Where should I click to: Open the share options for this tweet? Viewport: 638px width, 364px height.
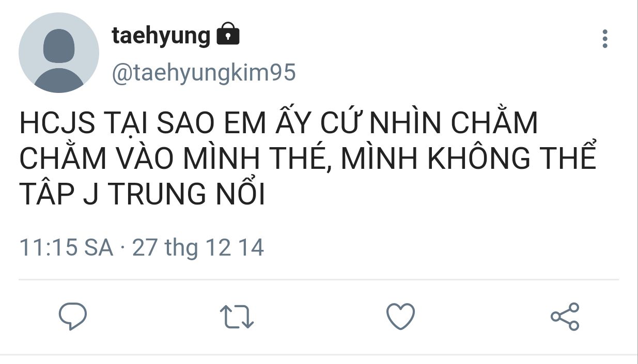pyautogui.click(x=565, y=316)
